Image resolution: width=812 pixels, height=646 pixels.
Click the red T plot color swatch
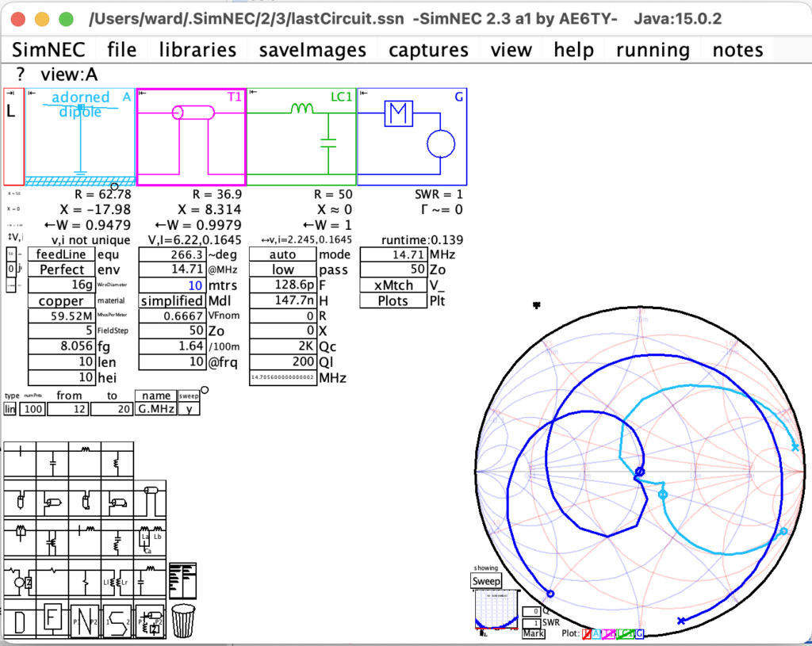pos(586,634)
